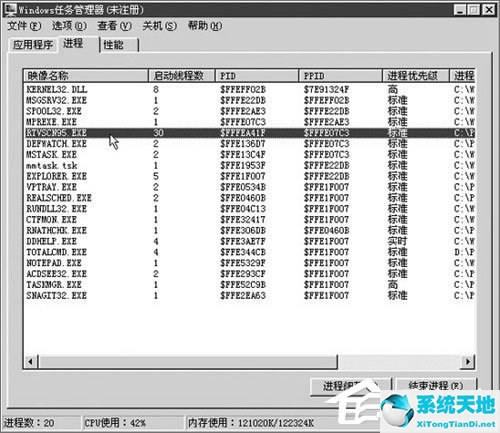Open the 帮助(H) menu
Image resolution: width=500 pixels, height=433 pixels.
pyautogui.click(x=205, y=26)
